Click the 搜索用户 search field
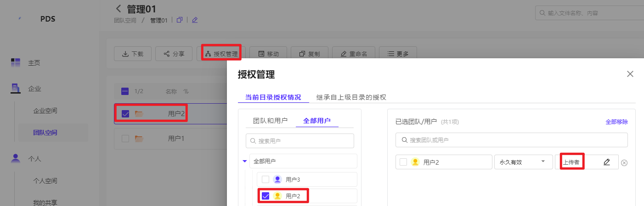Image resolution: width=644 pixels, height=206 pixels. (300, 141)
